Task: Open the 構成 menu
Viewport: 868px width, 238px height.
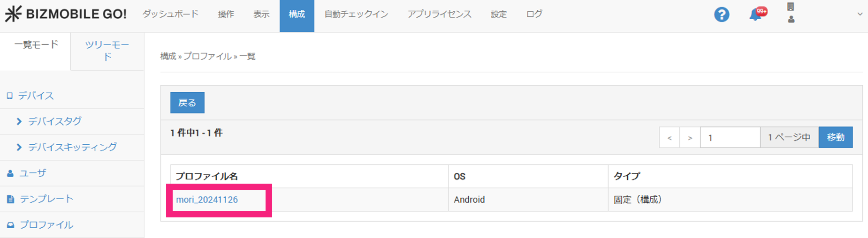Action: pyautogui.click(x=297, y=15)
